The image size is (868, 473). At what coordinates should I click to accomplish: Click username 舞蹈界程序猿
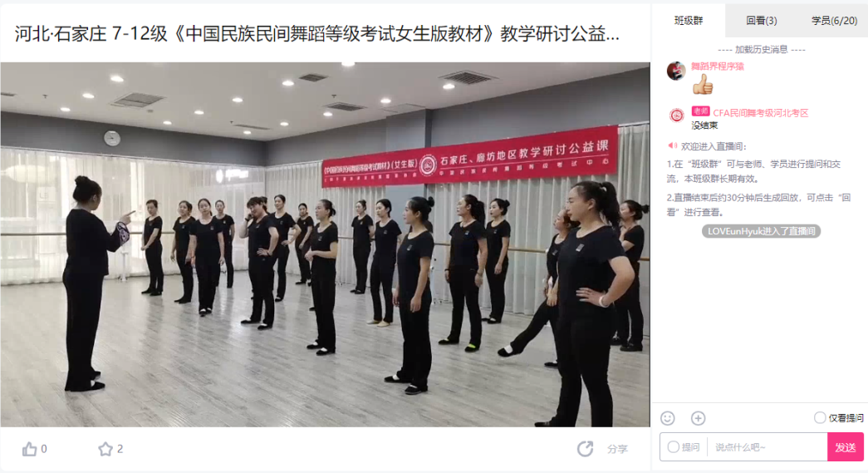(717, 66)
